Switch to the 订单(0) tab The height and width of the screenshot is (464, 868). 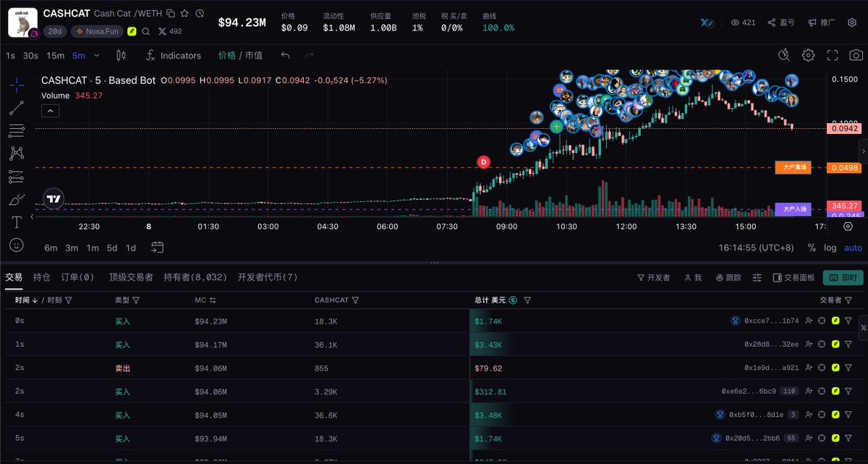(x=77, y=277)
